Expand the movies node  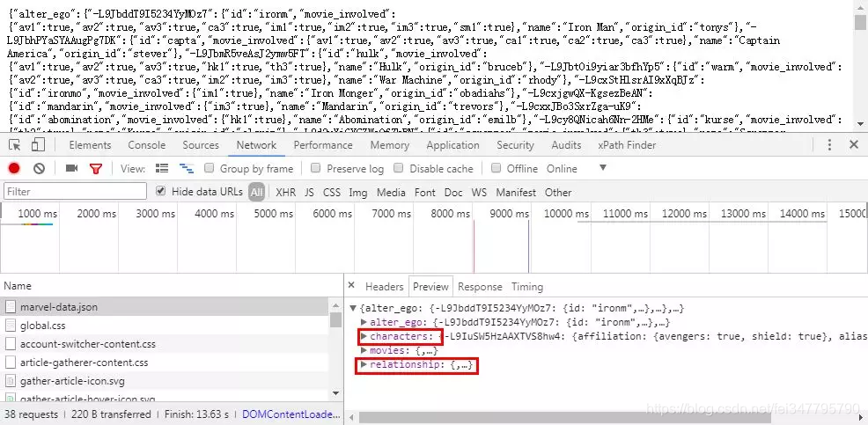click(x=364, y=351)
